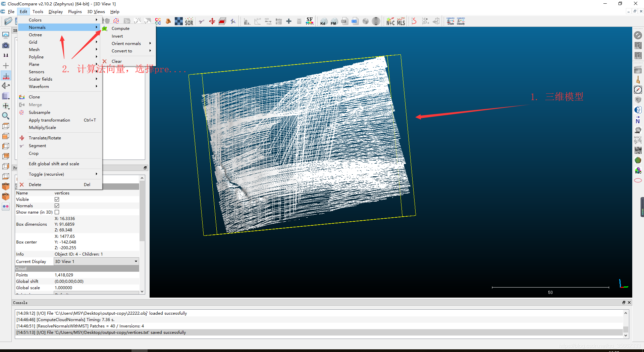Image resolution: width=644 pixels, height=352 pixels.
Task: Click the plus sign toolbar icon
Action: (289, 21)
